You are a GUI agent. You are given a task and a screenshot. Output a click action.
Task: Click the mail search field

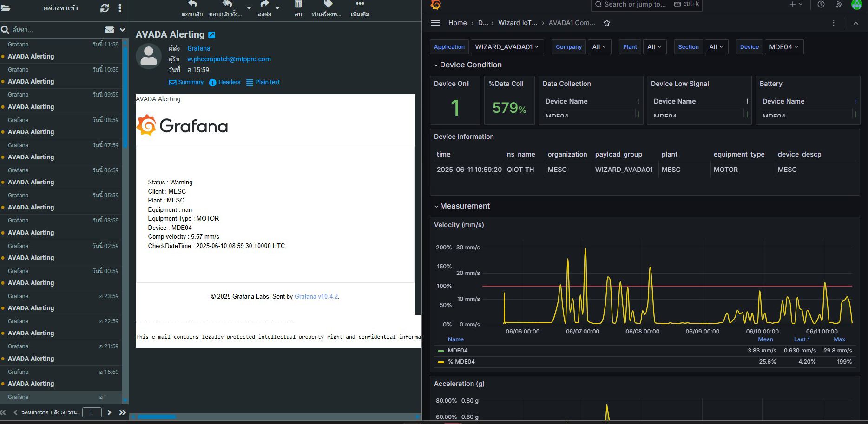[x=56, y=30]
